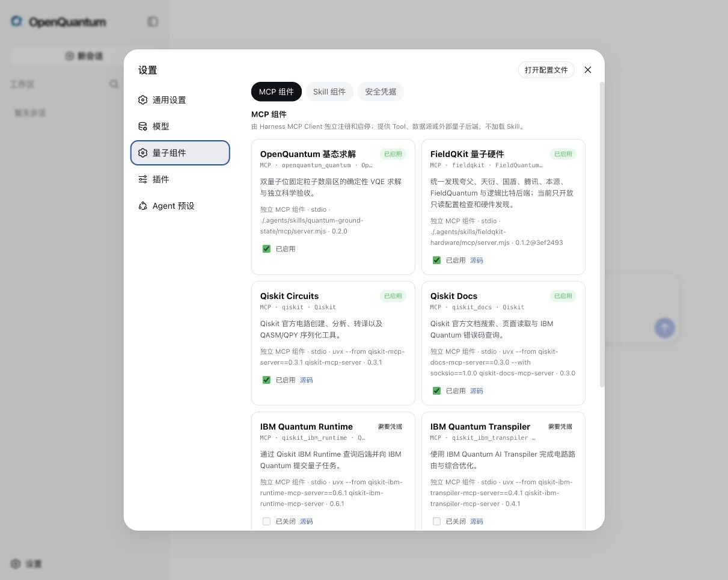
Task: Open 通用设置 in settings sidebar
Action: tap(180, 100)
